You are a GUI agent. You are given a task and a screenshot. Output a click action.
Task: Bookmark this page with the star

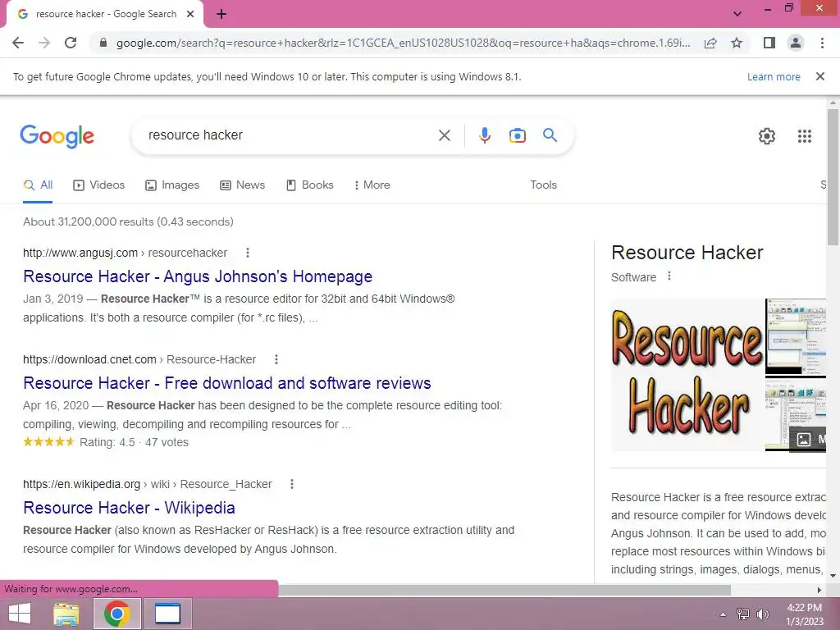click(x=737, y=43)
